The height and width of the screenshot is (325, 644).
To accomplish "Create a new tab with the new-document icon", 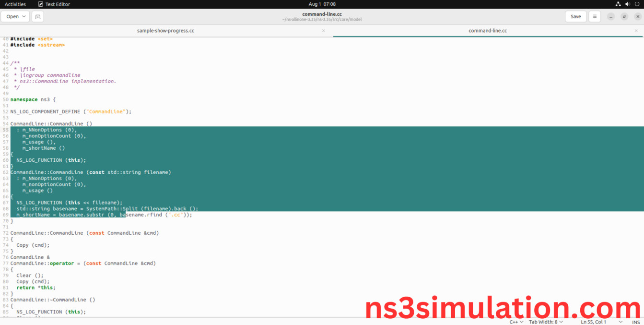I will tap(38, 16).
